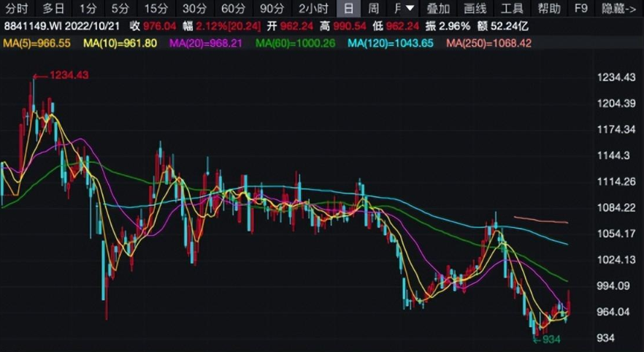Viewport: 644px width, 352px height.
Task: Click the 帮助 help button
Action: [x=549, y=9]
